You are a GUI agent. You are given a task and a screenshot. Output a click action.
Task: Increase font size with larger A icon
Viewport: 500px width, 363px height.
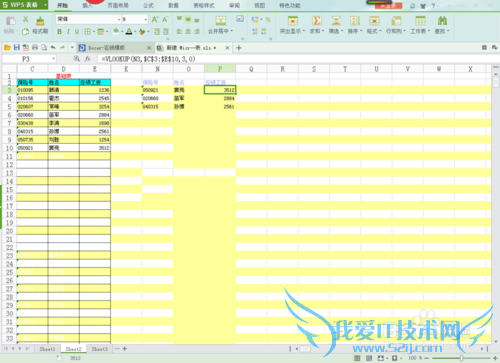tap(155, 20)
